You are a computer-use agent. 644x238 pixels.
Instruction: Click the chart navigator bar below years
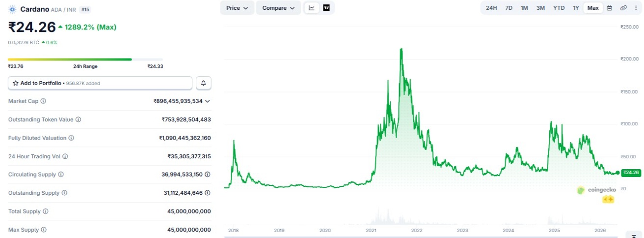point(420,237)
